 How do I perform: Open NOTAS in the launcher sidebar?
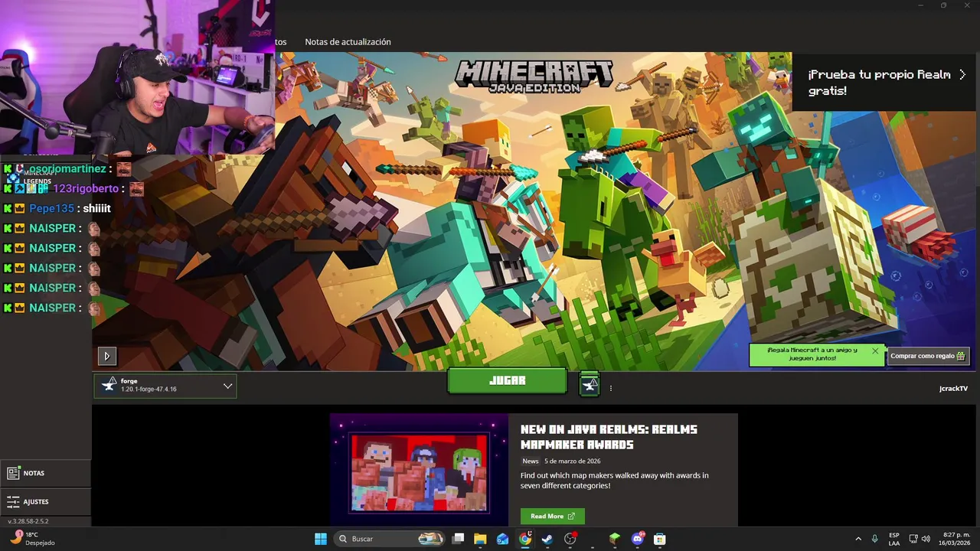click(x=45, y=473)
